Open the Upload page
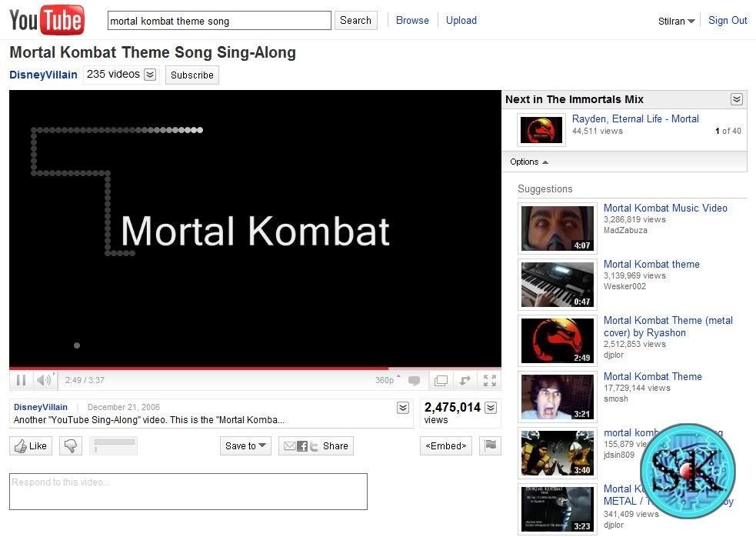The width and height of the screenshot is (756, 537). 461,20
